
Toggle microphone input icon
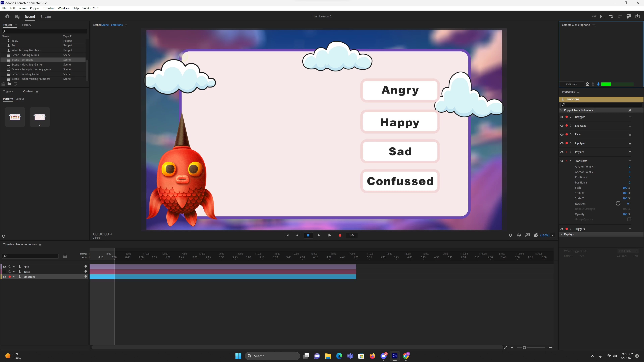coord(598,84)
